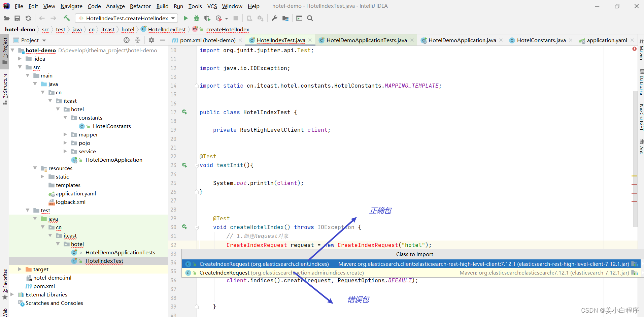Close the HotelIndexTest.java tab
The image size is (644, 317).
pyautogui.click(x=310, y=40)
